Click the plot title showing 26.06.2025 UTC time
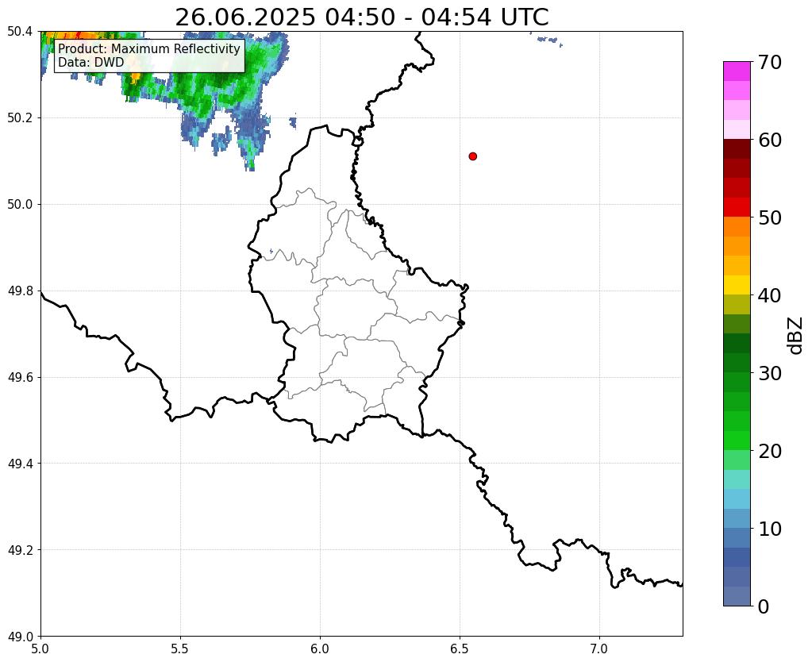Viewport: 812px width, 662px height. 361,17
